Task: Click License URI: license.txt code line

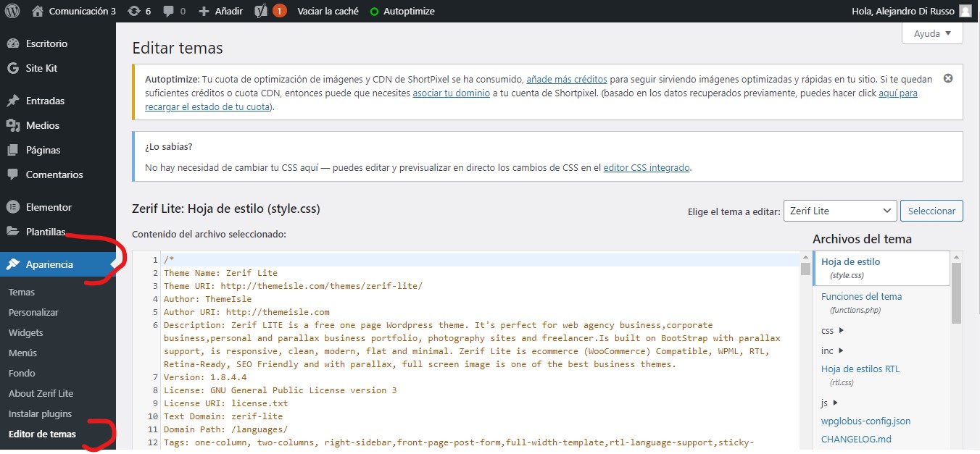Action: pyautogui.click(x=225, y=403)
